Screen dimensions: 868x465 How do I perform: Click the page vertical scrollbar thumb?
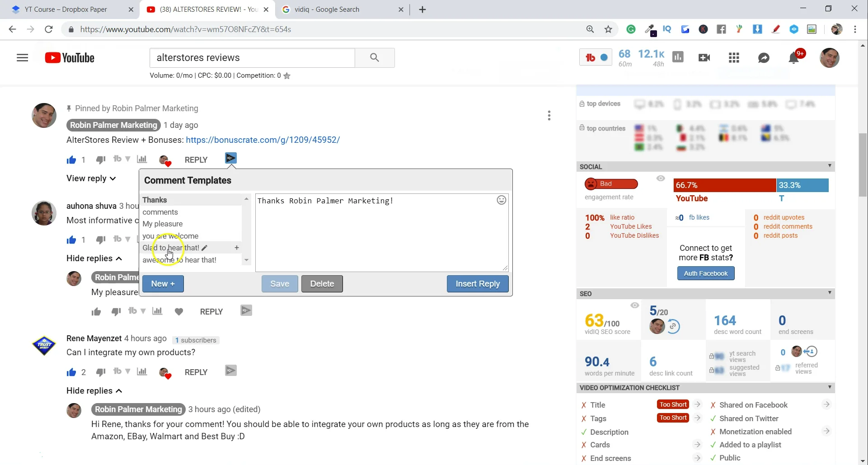point(863,165)
